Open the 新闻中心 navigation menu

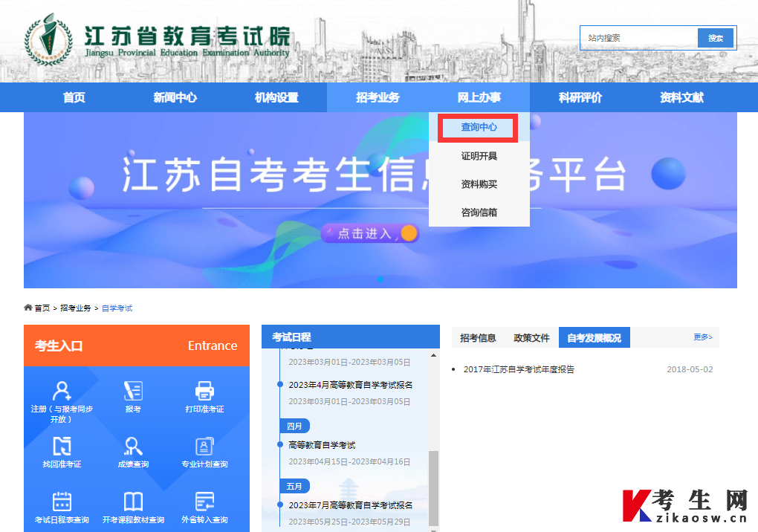tap(175, 97)
